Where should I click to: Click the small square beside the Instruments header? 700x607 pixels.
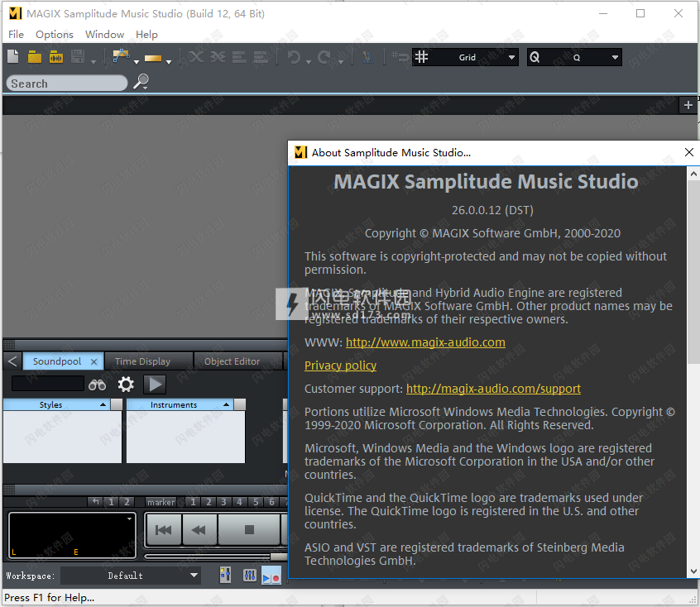point(240,404)
